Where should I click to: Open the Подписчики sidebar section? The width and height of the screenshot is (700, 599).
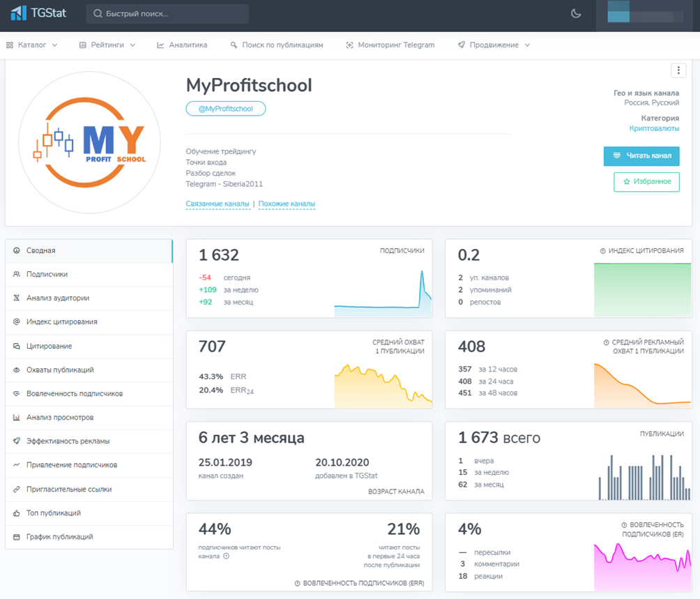89,275
